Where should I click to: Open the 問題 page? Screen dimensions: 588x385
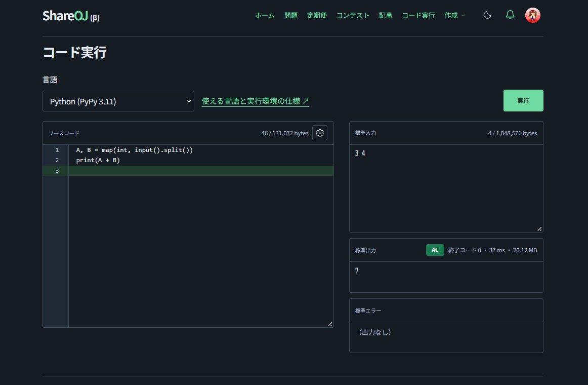(x=290, y=15)
